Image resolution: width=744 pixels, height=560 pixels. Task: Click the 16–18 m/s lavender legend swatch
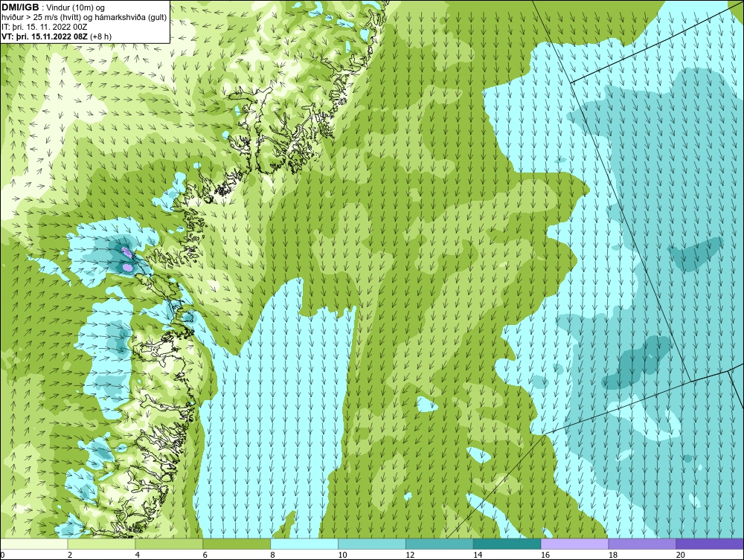[x=574, y=544]
